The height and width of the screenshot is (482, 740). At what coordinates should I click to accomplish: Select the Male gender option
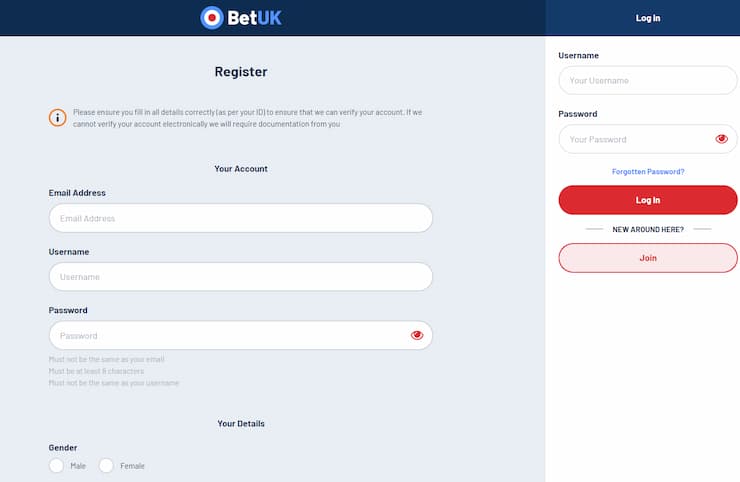point(57,466)
